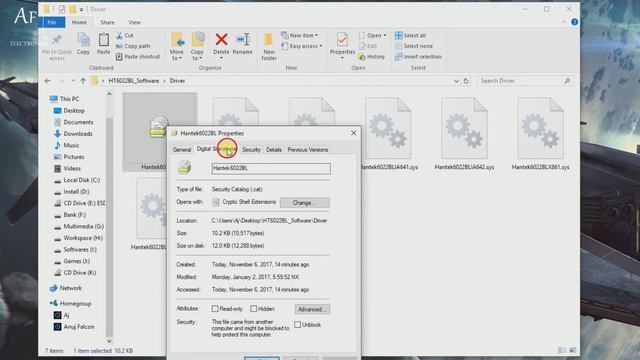Expand the ribbon Open dropdown
The height and width of the screenshot is (360, 640).
pos(384,36)
